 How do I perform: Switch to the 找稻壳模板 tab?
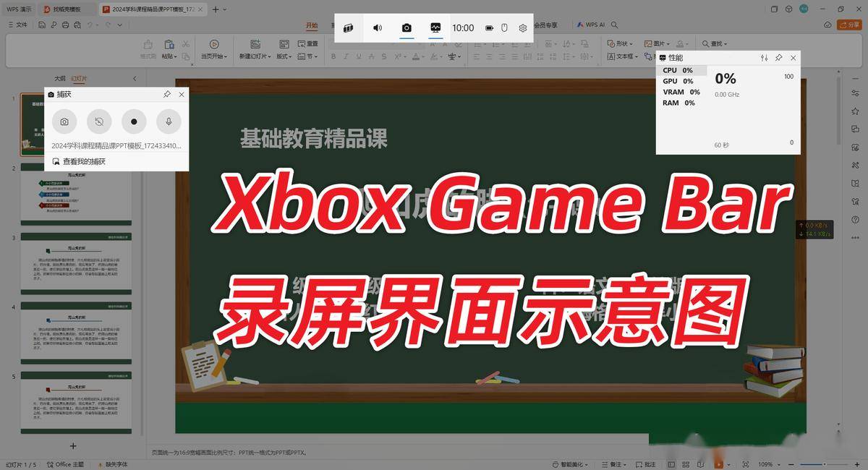[x=66, y=9]
